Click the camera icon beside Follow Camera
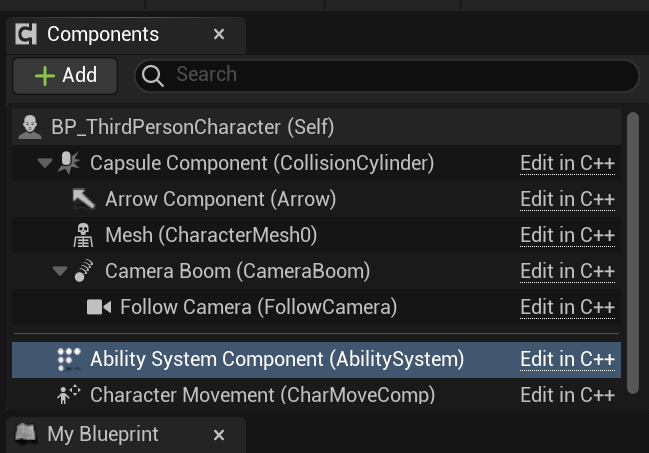This screenshot has height=453, width=649. point(99,307)
